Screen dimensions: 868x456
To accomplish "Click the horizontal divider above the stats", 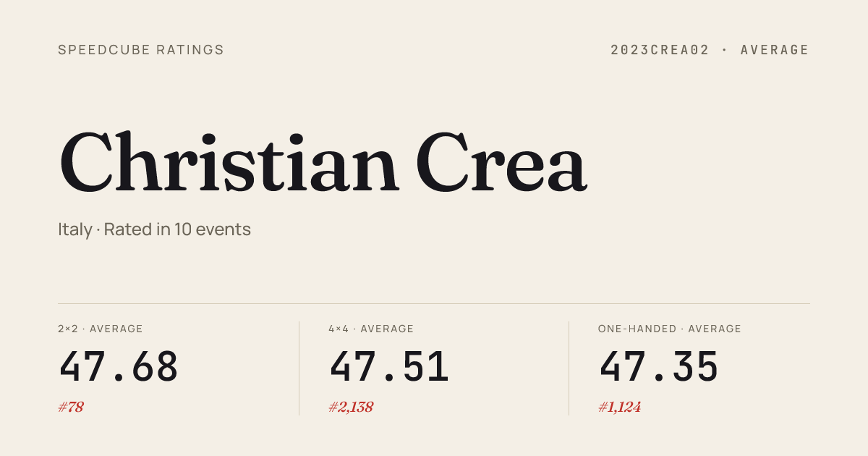I will pos(434,303).
